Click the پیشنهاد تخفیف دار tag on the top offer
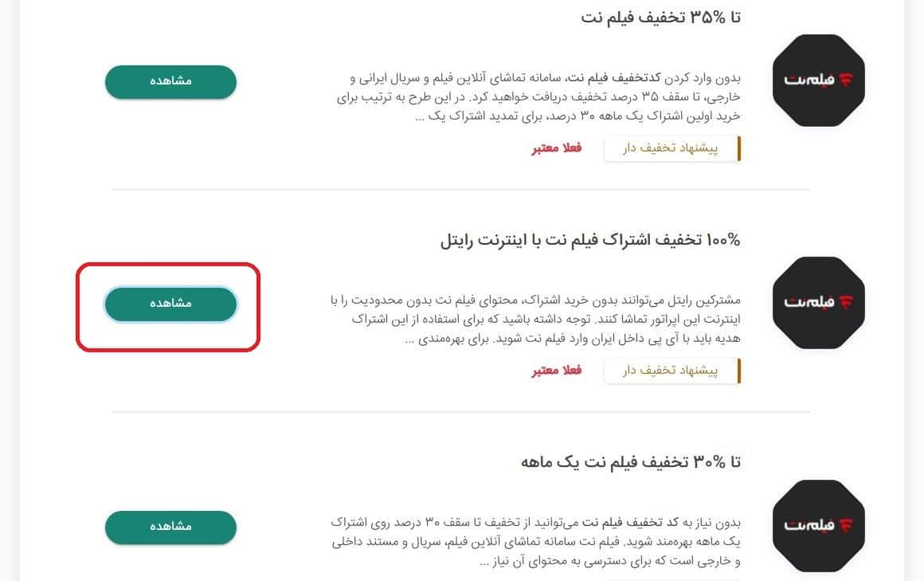The width and height of the screenshot is (924, 581). click(x=671, y=148)
